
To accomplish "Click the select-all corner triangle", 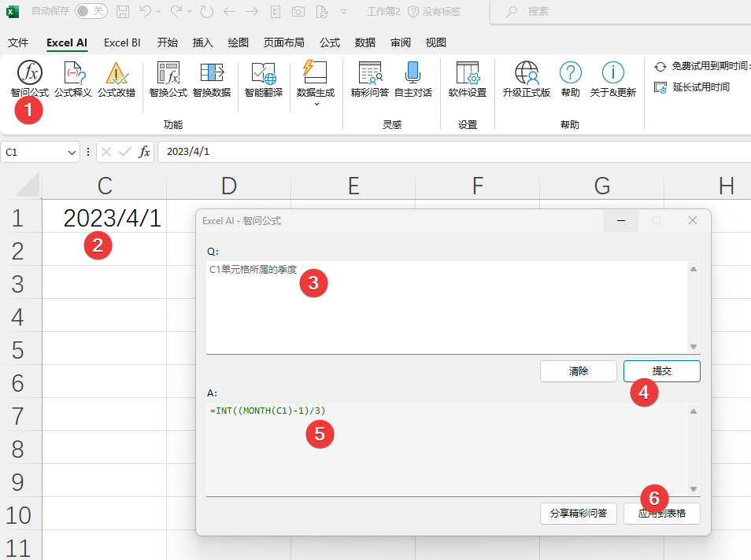I will pos(27,186).
